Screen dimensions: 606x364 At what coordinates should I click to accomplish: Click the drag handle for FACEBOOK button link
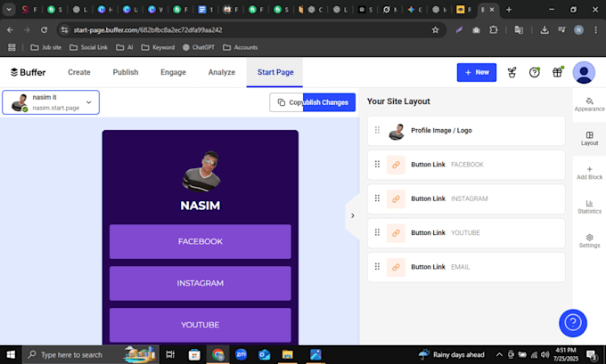(377, 164)
